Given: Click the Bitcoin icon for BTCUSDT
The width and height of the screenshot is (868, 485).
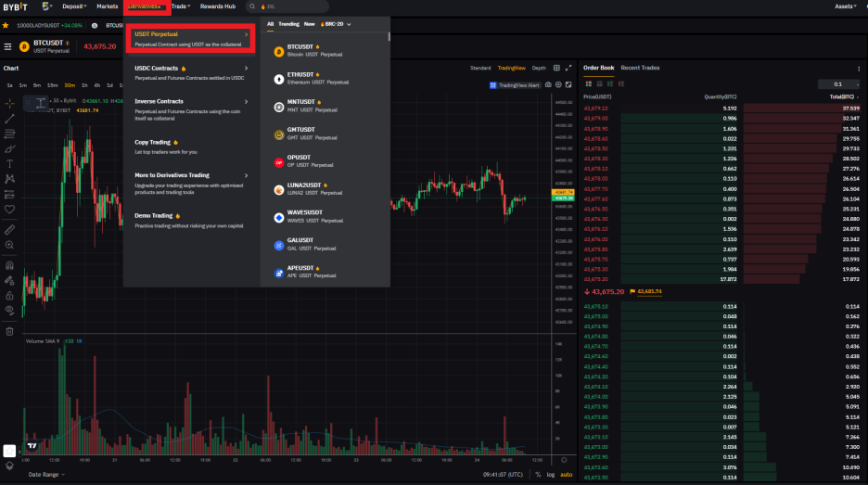Looking at the screenshot, I should tap(279, 52).
